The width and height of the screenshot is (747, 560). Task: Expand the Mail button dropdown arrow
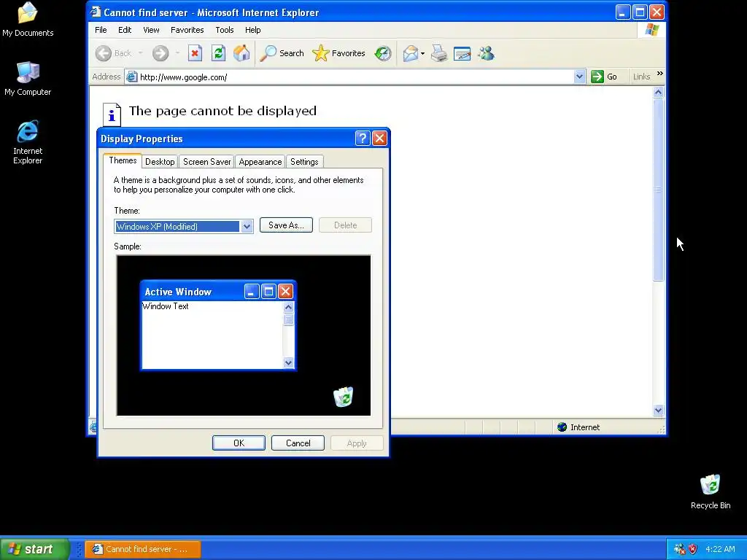(422, 53)
